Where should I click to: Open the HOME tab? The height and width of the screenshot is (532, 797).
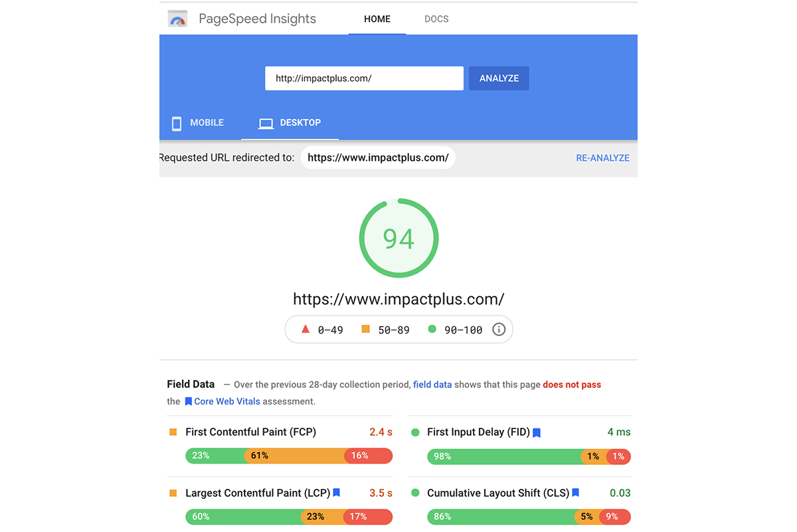coord(377,19)
